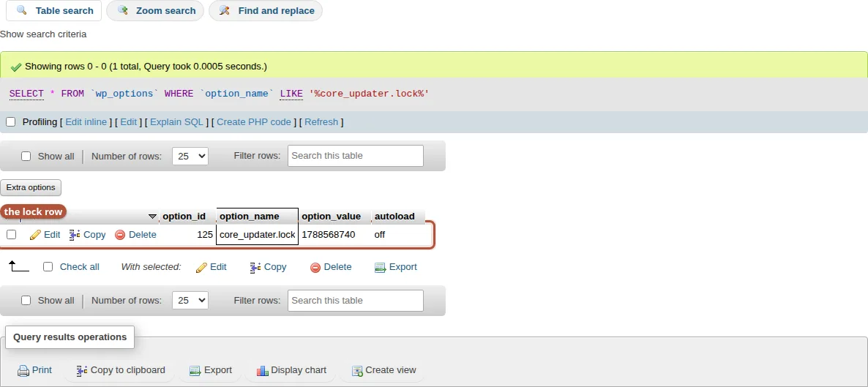868x387 pixels.
Task: Focus the upper Filter rows search field
Action: [x=356, y=156]
